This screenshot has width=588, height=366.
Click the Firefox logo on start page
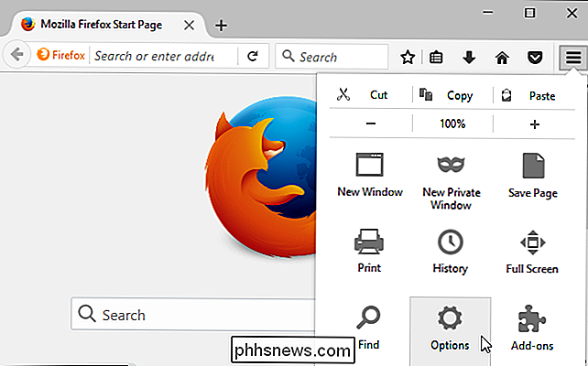click(261, 178)
